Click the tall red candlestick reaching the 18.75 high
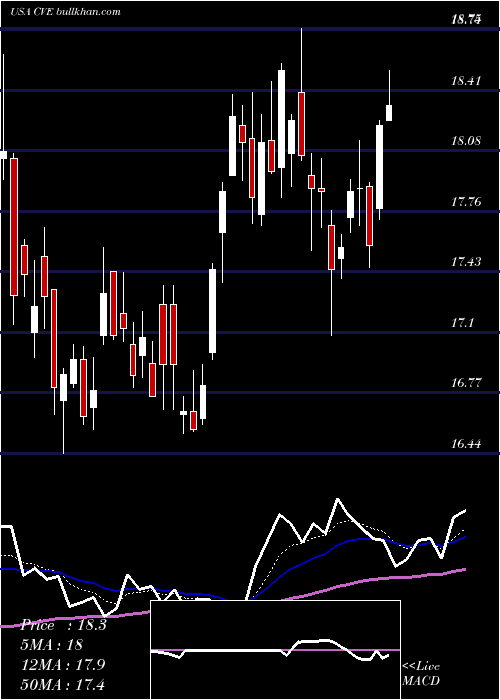500x700 pixels. 301,124
